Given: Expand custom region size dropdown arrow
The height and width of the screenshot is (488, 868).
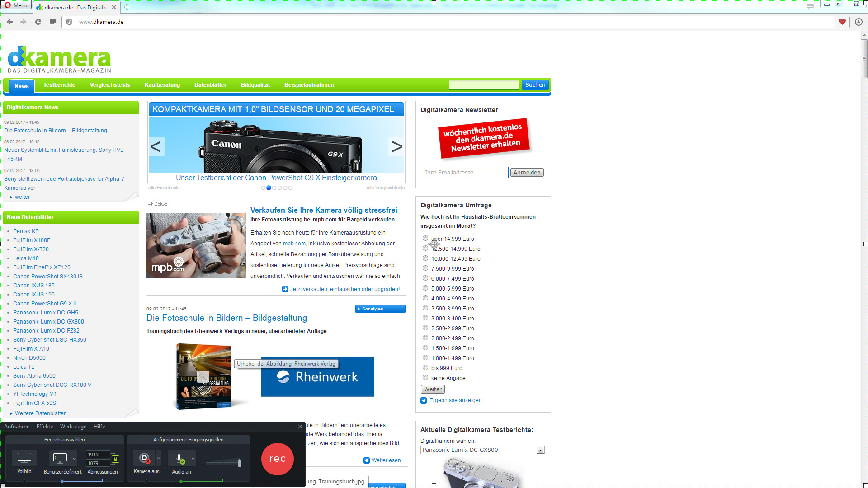Looking at the screenshot, I should click(x=75, y=458).
